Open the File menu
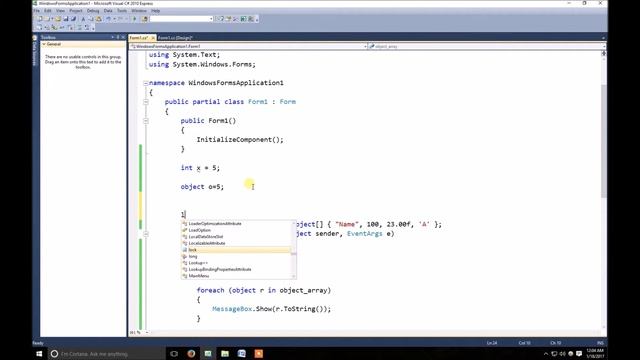 (37, 11)
